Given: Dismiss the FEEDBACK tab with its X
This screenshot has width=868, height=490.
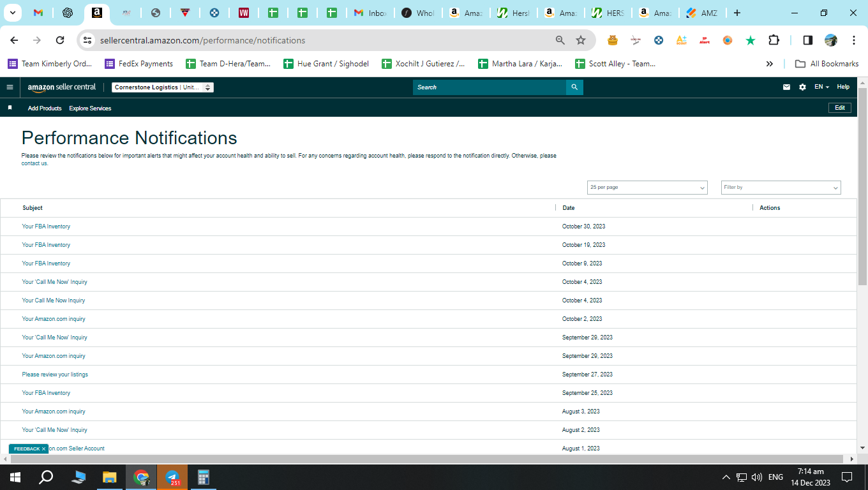Looking at the screenshot, I should tap(43, 449).
